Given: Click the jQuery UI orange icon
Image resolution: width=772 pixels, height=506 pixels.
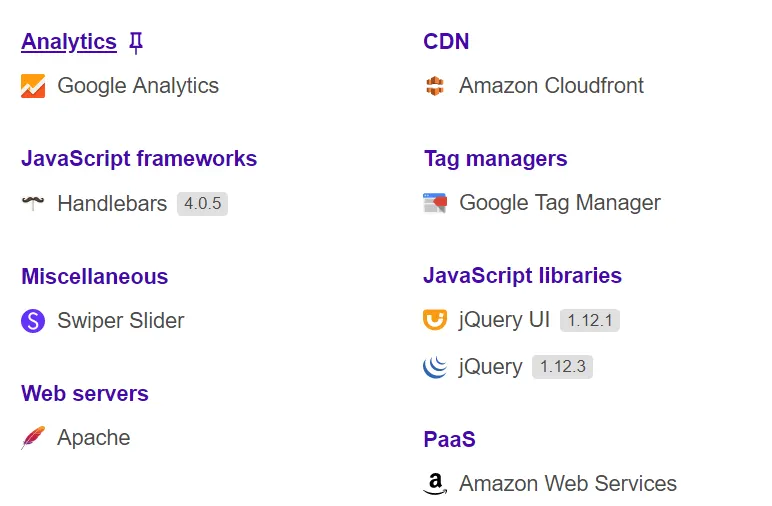Looking at the screenshot, I should (434, 320).
